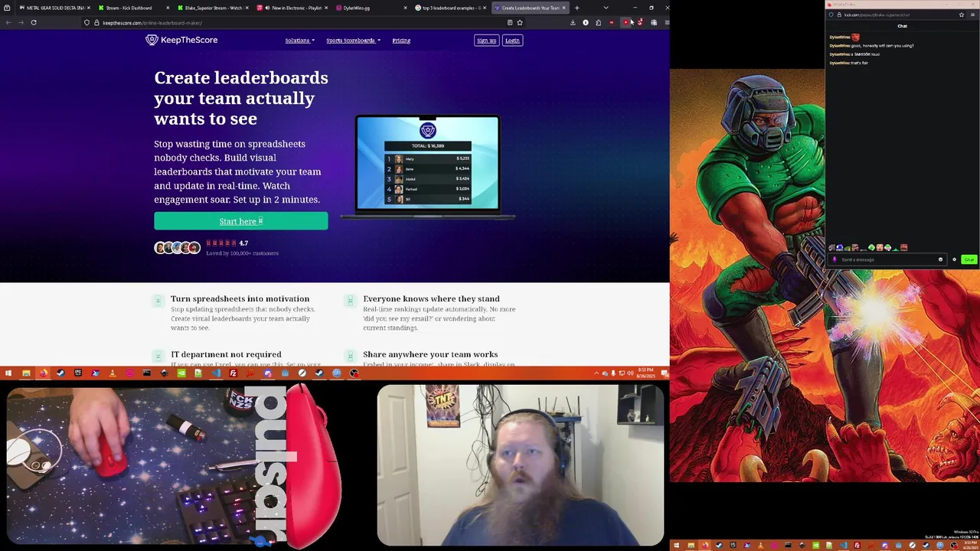
Task: Open the Firefox application menu
Action: (666, 22)
